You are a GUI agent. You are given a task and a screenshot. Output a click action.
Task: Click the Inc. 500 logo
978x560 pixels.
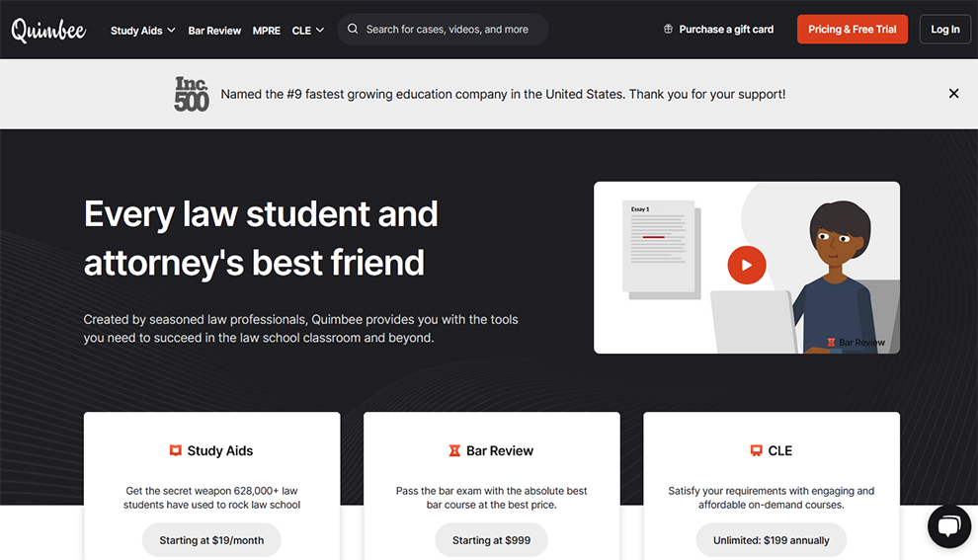[192, 94]
